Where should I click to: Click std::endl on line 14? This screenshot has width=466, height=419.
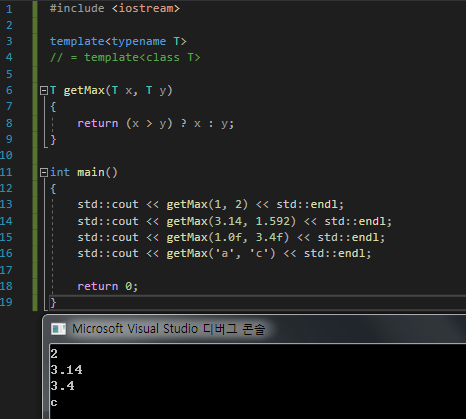[x=355, y=221]
